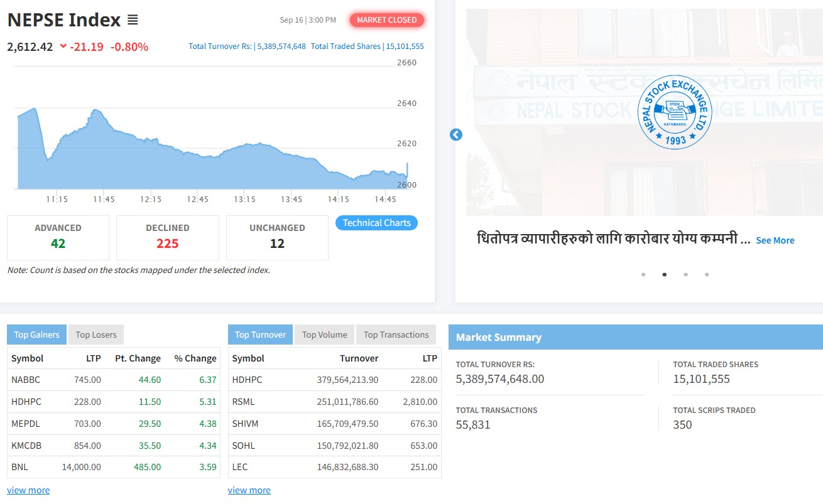Click view more under Top Gainers
823x504 pixels.
[x=28, y=490]
